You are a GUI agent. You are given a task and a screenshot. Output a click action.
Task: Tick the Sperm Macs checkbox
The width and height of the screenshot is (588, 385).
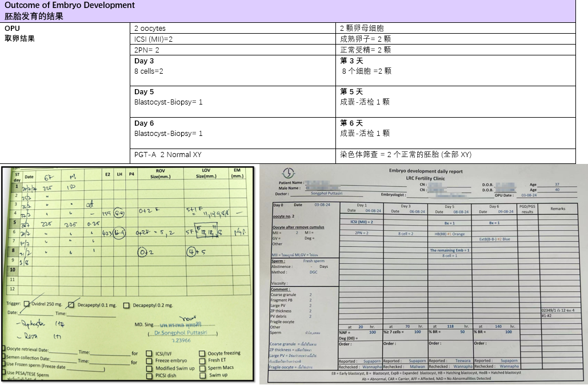(x=202, y=368)
